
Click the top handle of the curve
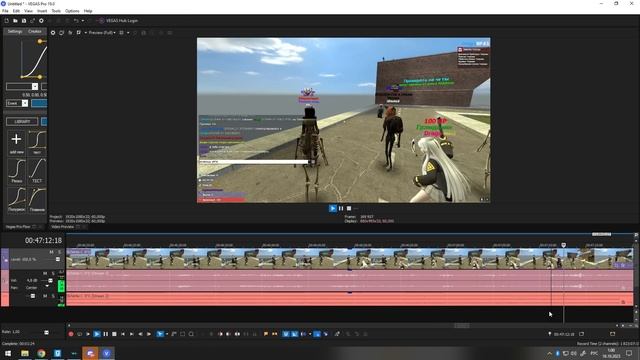40,41
